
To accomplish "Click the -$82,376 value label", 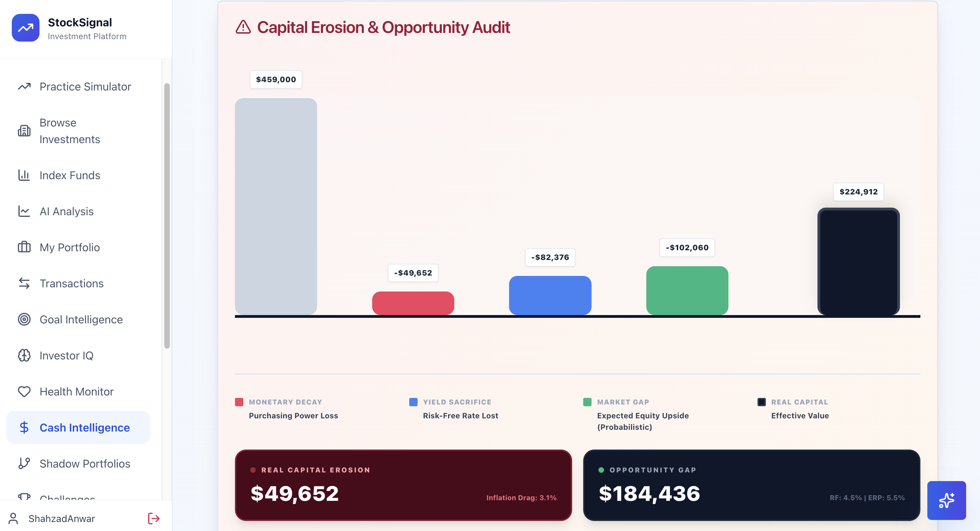I will click(x=550, y=257).
